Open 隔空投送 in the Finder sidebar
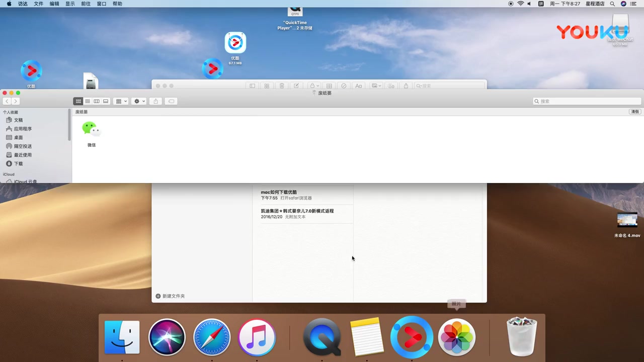Screen dimensions: 644x362 coord(23,146)
